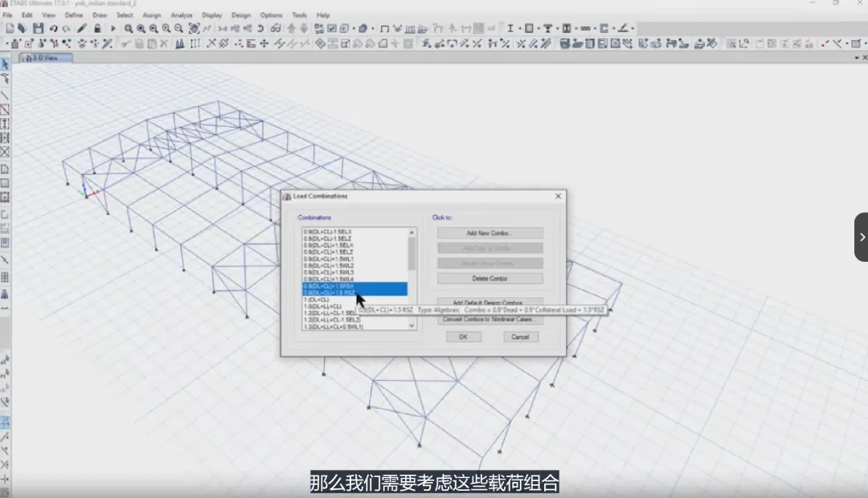Screen dimensions: 868x498
Task: Click the Undo arrow icon
Action: coord(53,28)
